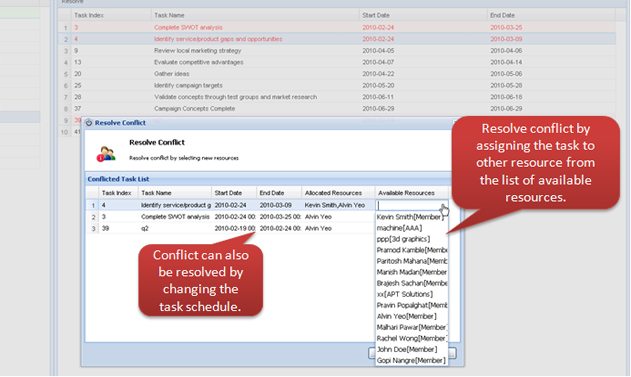Click conflicted list Start Date column header
Image resolution: width=631 pixels, height=377 pixels.
point(234,193)
